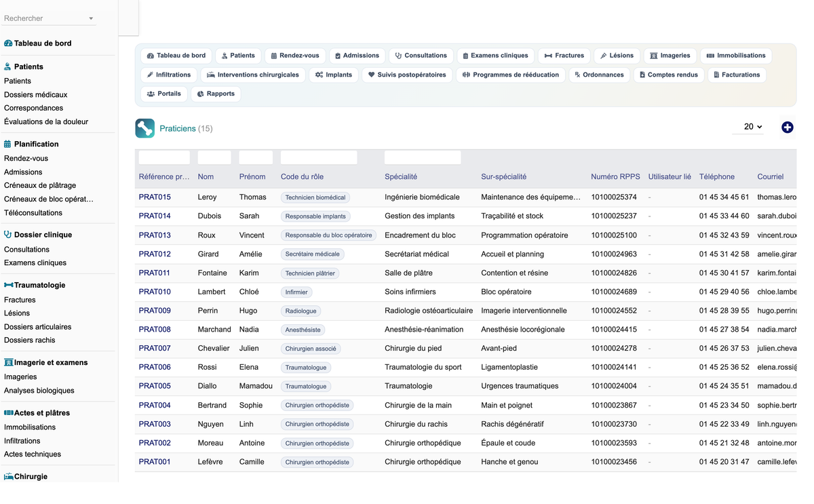814x504 pixels.
Task: Open Ordonnances shortcut button
Action: (x=599, y=75)
